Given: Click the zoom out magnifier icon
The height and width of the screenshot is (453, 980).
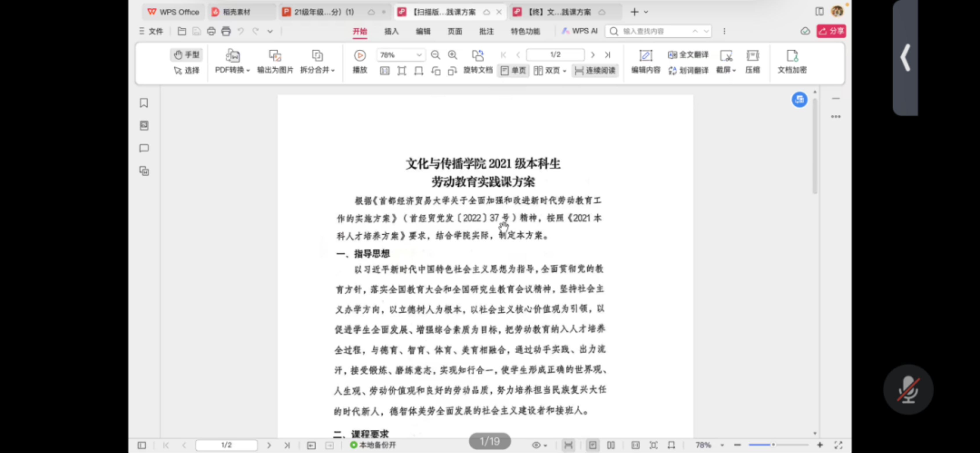Looking at the screenshot, I should [435, 55].
